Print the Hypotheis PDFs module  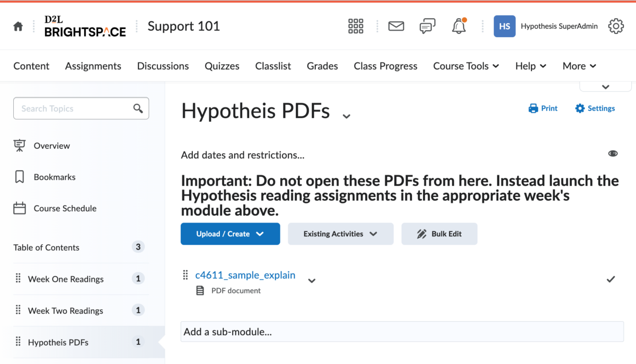point(543,108)
